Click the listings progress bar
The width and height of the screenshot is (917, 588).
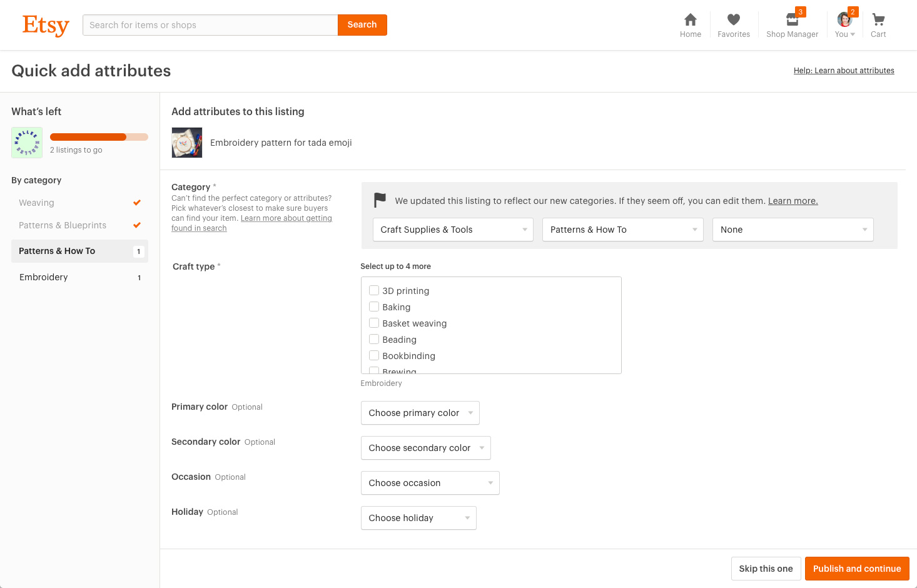tap(99, 137)
